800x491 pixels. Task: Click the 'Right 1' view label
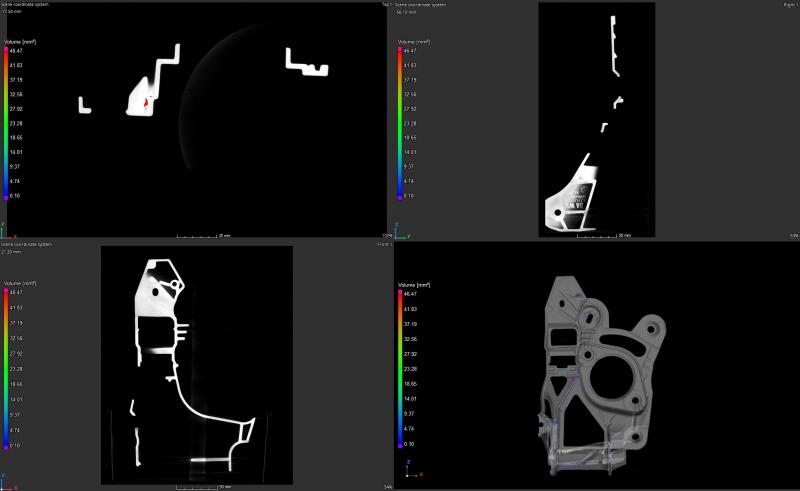coord(789,4)
